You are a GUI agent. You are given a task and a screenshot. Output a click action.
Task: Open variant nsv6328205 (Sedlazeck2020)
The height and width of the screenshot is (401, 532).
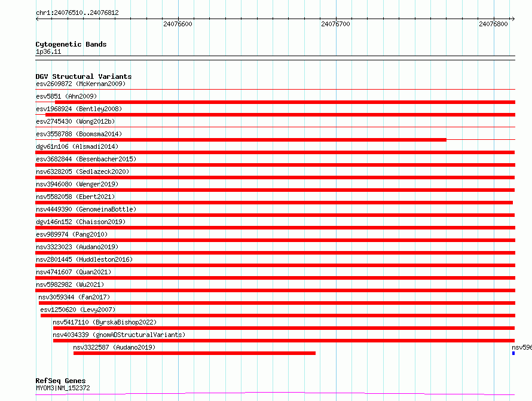pos(82,172)
